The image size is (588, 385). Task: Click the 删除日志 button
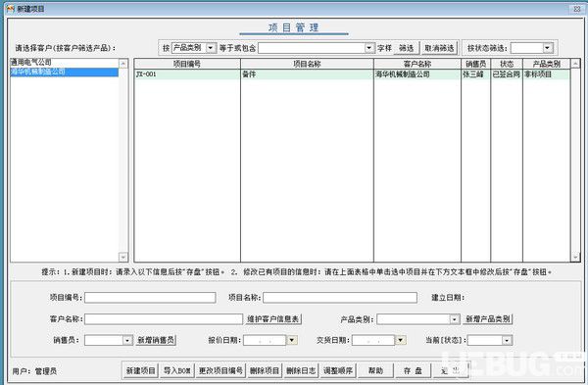pos(301,370)
